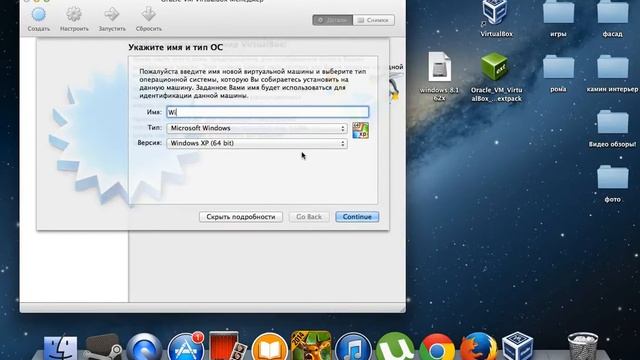The height and width of the screenshot is (360, 640).
Task: Select the игры desktop folder
Action: [x=558, y=12]
